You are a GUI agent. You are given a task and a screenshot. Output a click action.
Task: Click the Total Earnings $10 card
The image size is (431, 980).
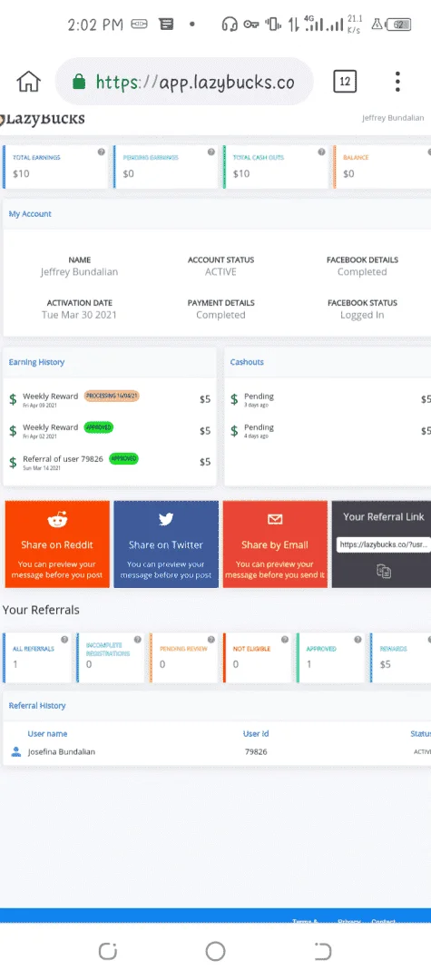[x=55, y=167]
